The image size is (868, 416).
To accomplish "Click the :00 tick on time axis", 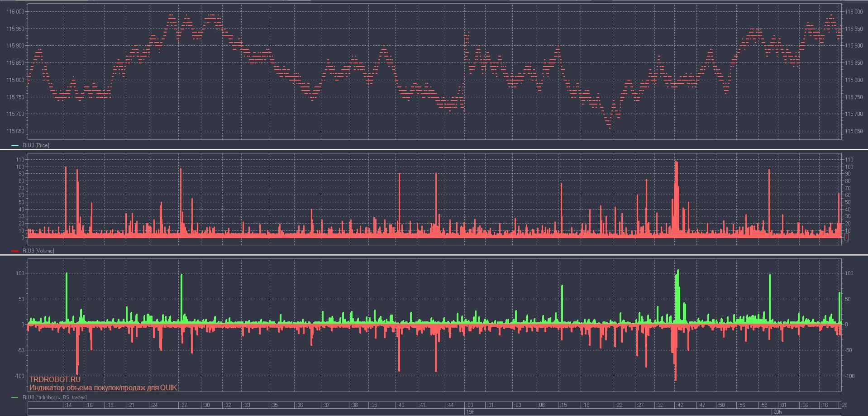I will coord(470,405).
